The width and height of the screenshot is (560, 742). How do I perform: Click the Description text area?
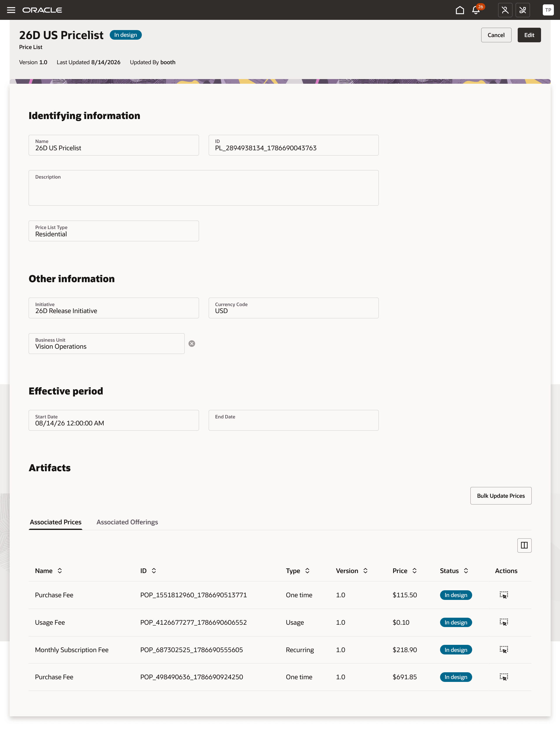click(204, 188)
